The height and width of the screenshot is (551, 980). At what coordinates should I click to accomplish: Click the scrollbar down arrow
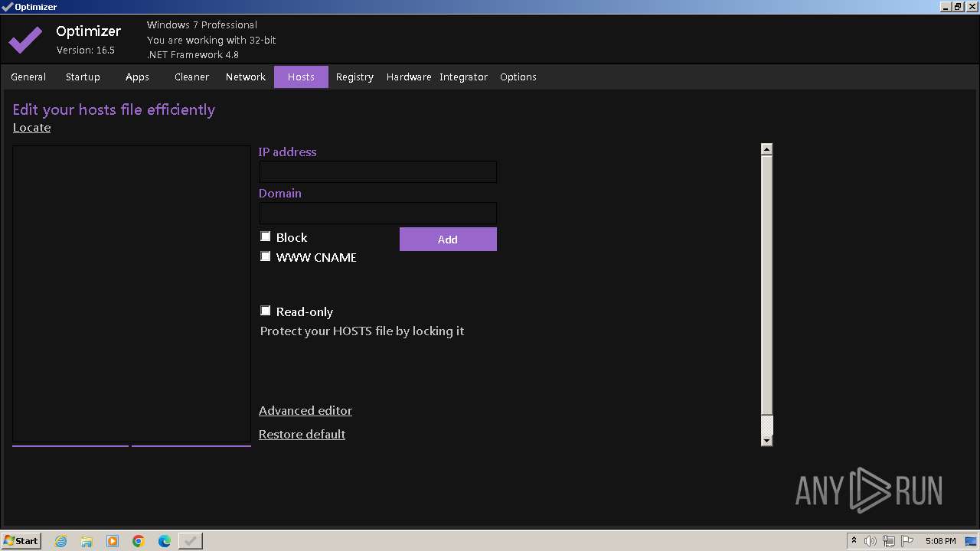click(x=766, y=440)
